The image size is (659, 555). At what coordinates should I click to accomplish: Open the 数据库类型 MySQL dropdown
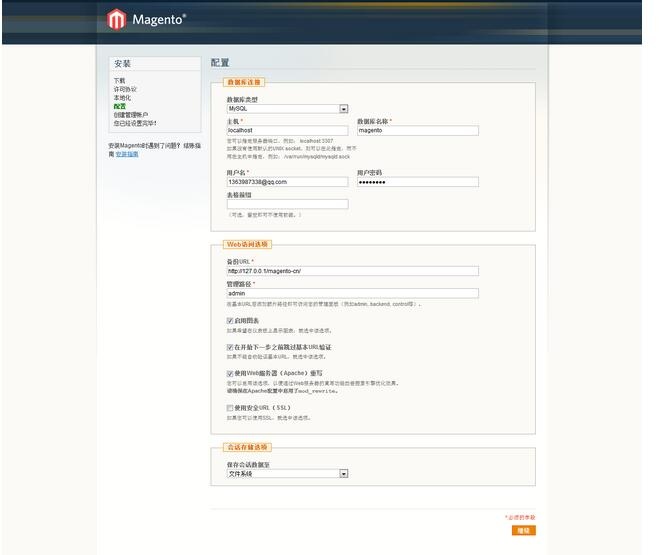pos(287,109)
